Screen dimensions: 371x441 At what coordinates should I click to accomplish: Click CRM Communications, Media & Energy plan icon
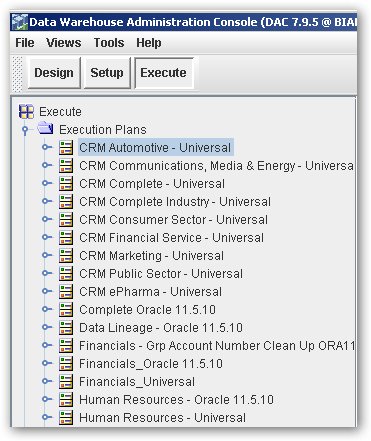coord(66,165)
